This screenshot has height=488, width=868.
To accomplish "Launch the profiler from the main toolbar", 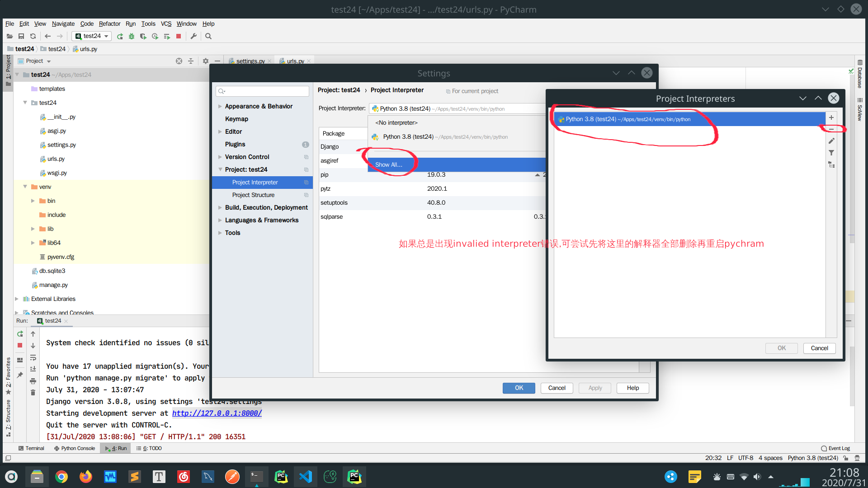I will point(155,36).
